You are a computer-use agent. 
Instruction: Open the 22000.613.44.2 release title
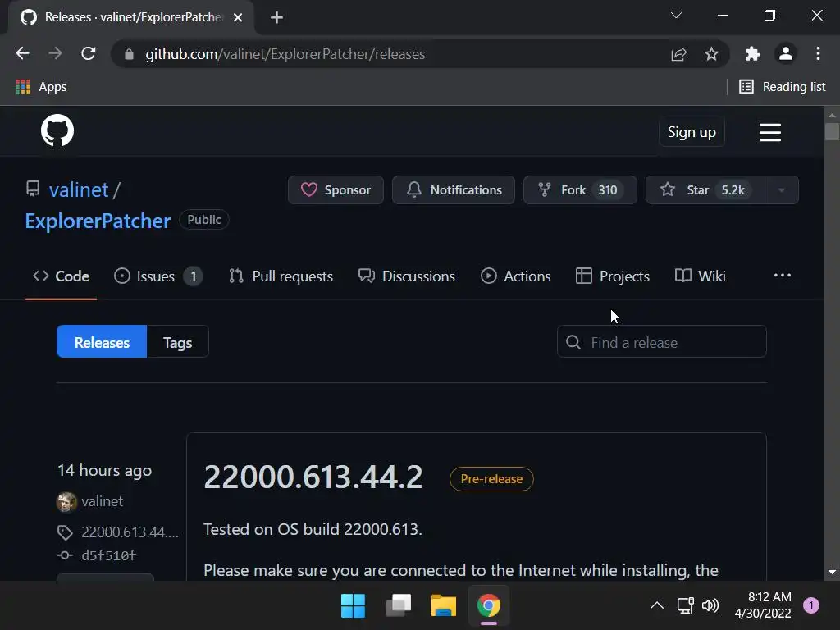(313, 477)
